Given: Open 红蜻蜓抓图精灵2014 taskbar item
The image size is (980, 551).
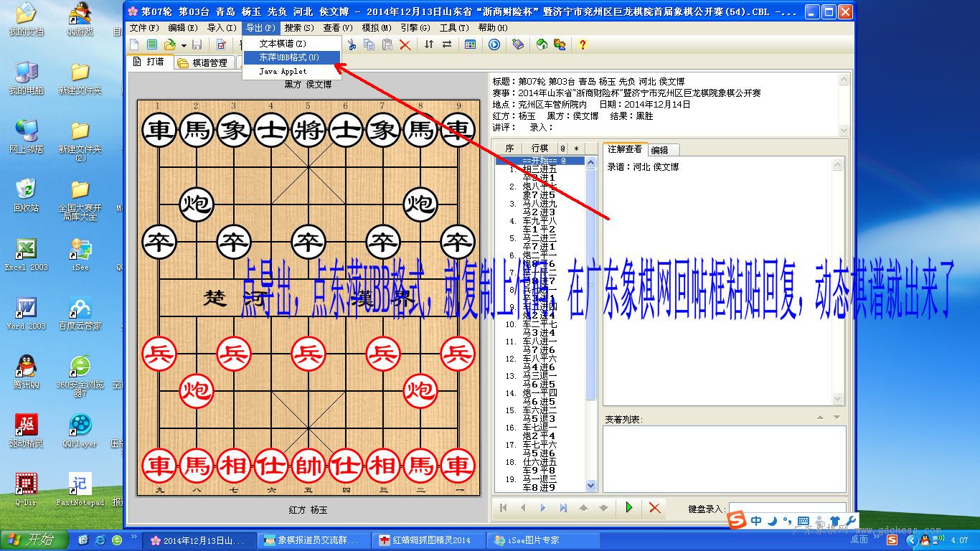Looking at the screenshot, I should coord(429,540).
